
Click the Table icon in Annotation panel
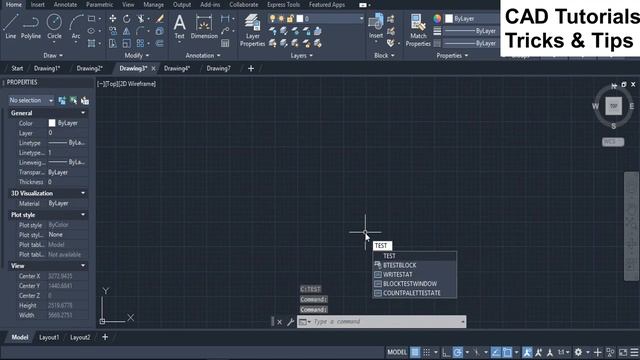225,43
